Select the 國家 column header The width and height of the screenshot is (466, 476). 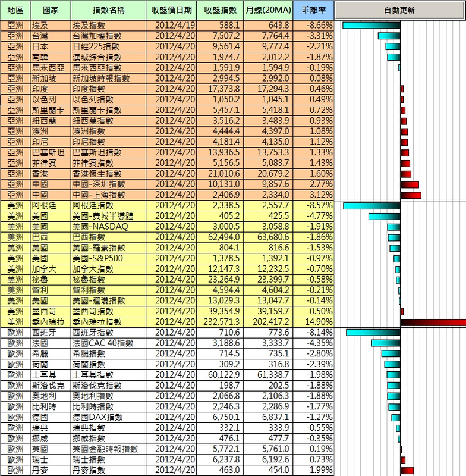(51, 10)
